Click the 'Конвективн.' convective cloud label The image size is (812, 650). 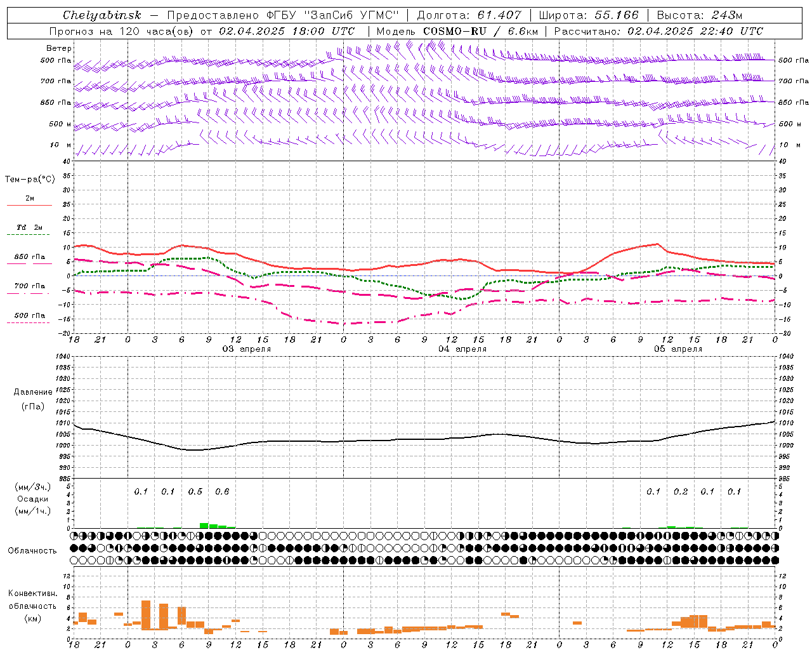click(32, 594)
